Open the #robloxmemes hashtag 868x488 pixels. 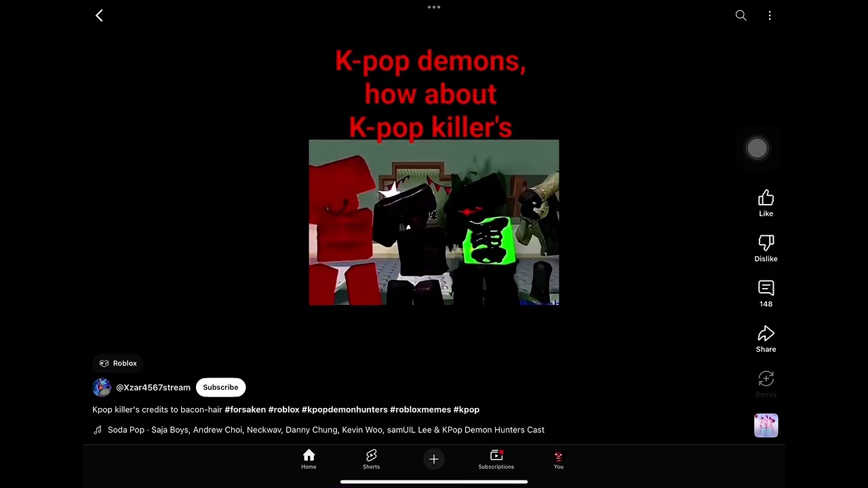pos(420,409)
